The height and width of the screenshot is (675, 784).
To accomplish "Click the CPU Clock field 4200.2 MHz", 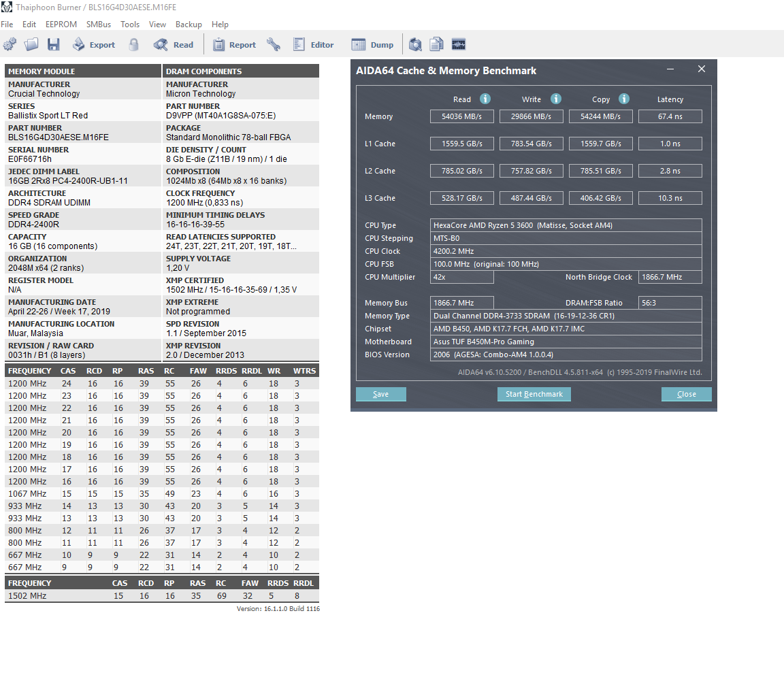I will [x=566, y=251].
